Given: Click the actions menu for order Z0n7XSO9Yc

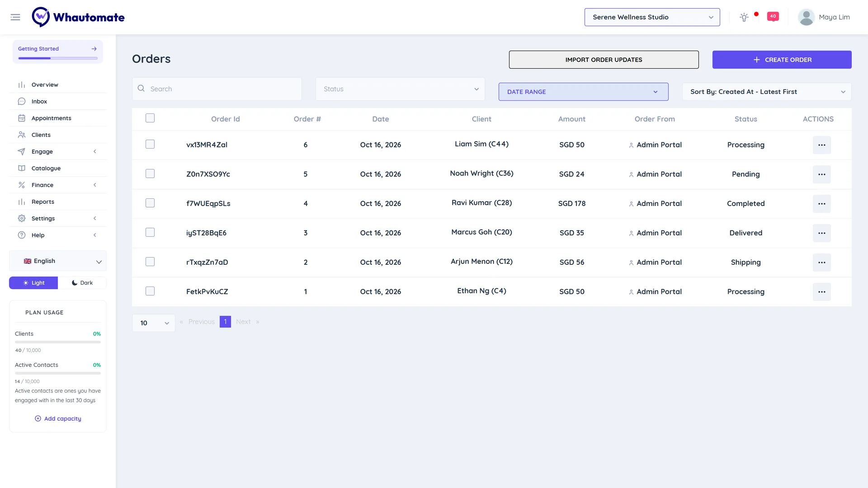Looking at the screenshot, I should pos(822,174).
